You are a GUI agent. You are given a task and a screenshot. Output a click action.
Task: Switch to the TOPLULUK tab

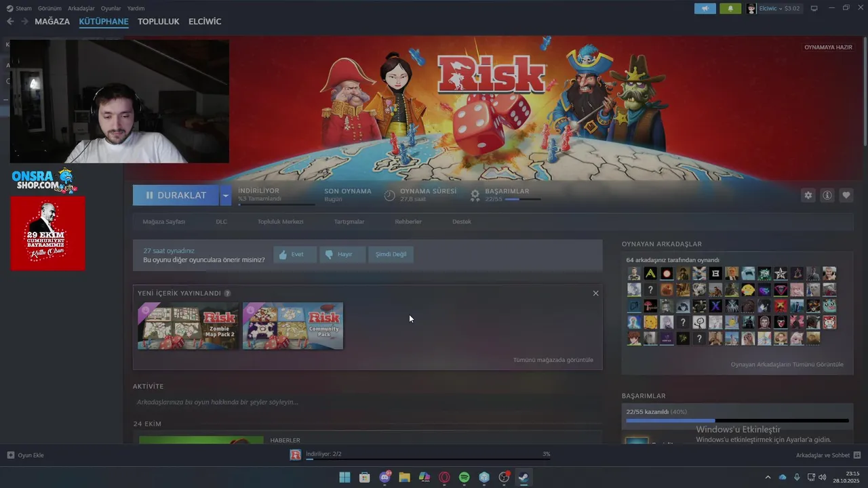[159, 22]
